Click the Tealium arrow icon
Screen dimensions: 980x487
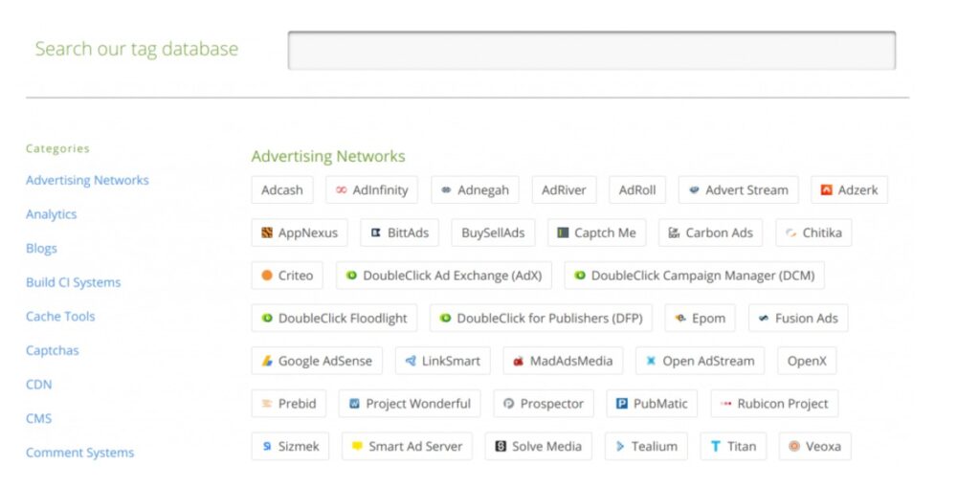pyautogui.click(x=620, y=447)
